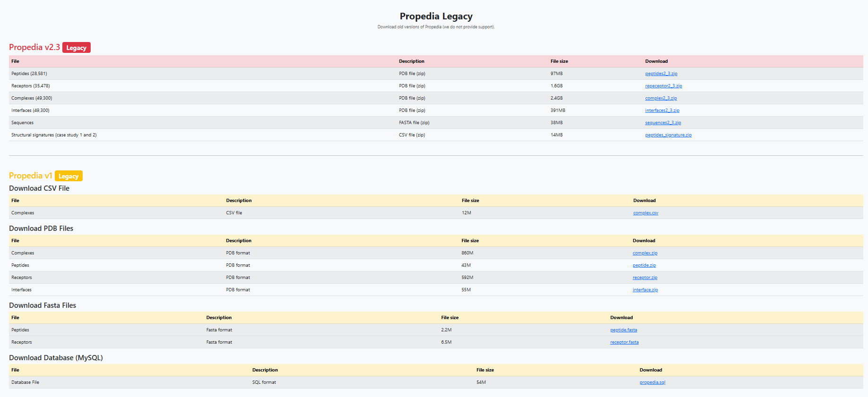Download the interface.zip file
This screenshot has width=868, height=397.
(x=645, y=290)
